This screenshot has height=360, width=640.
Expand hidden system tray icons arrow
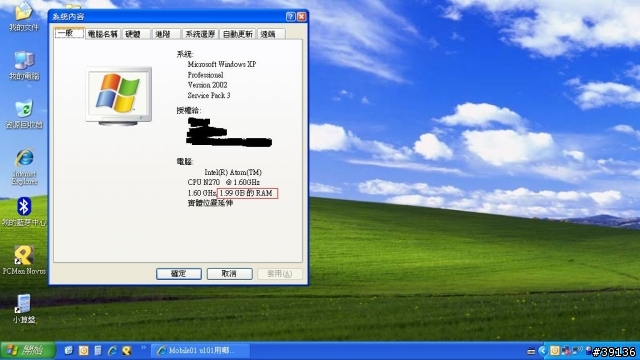(x=542, y=351)
